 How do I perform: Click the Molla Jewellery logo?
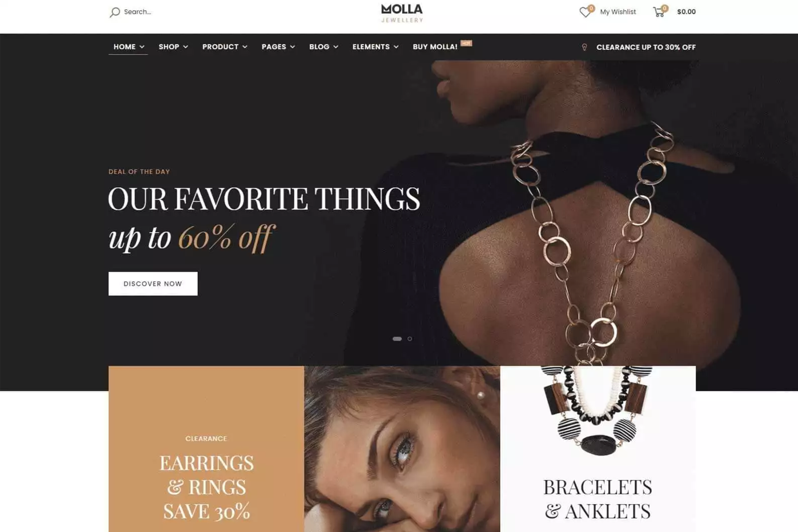coord(402,13)
